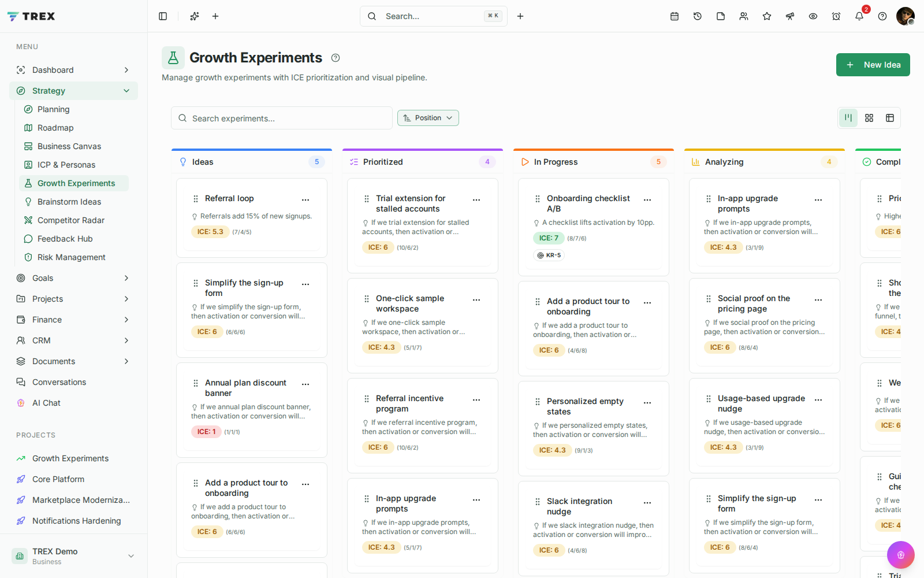924x578 pixels.
Task: Switch to table view
Action: point(890,118)
